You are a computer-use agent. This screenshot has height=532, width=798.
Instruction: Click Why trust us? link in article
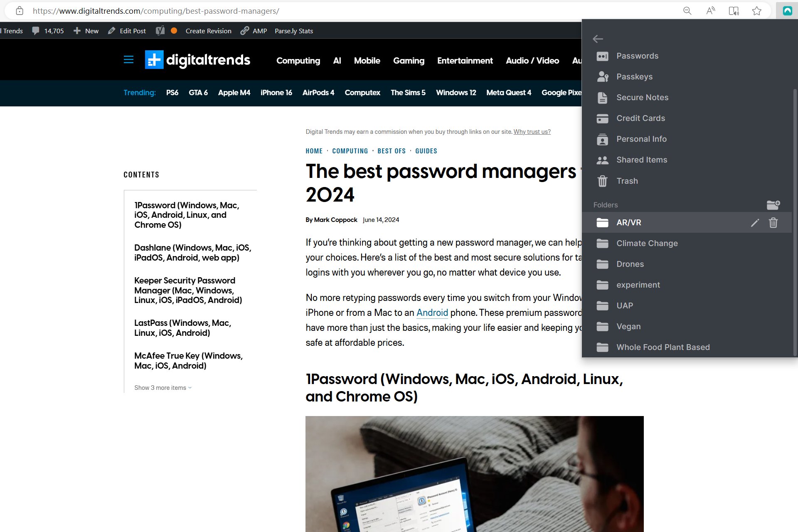click(532, 132)
